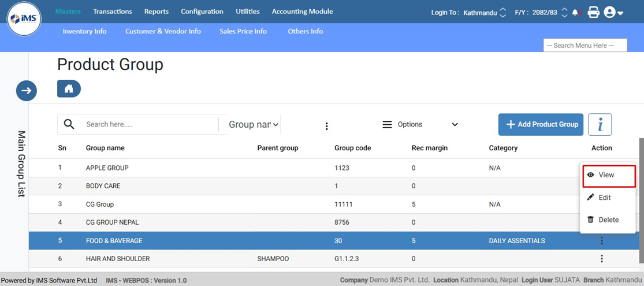Click the search magnifier icon
Image resolution: width=644 pixels, height=286 pixels.
pos(69,124)
